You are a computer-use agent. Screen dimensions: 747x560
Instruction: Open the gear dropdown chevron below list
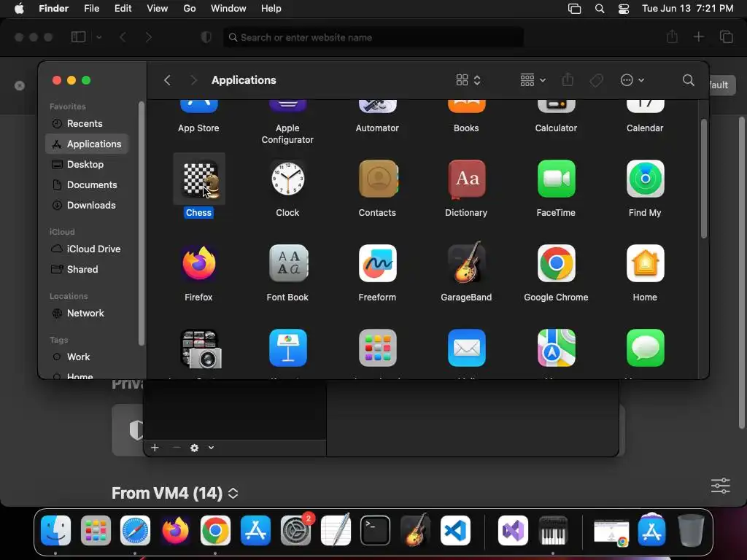click(211, 448)
